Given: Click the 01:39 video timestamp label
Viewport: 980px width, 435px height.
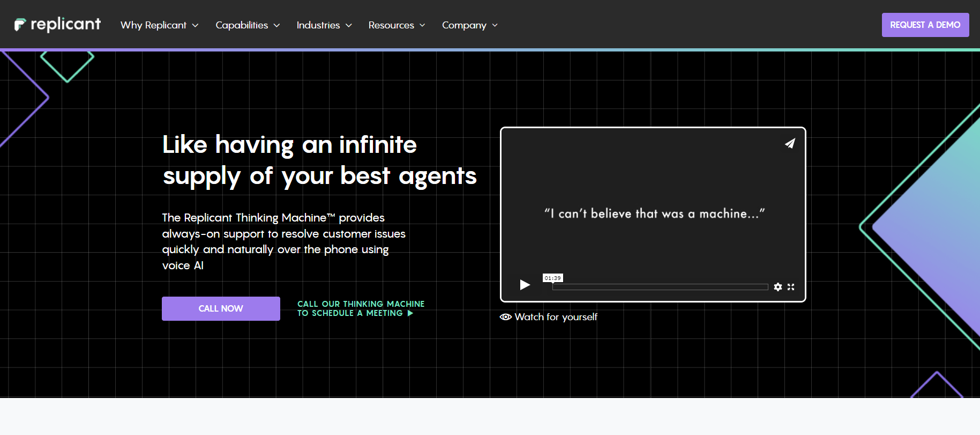Looking at the screenshot, I should click(x=552, y=278).
